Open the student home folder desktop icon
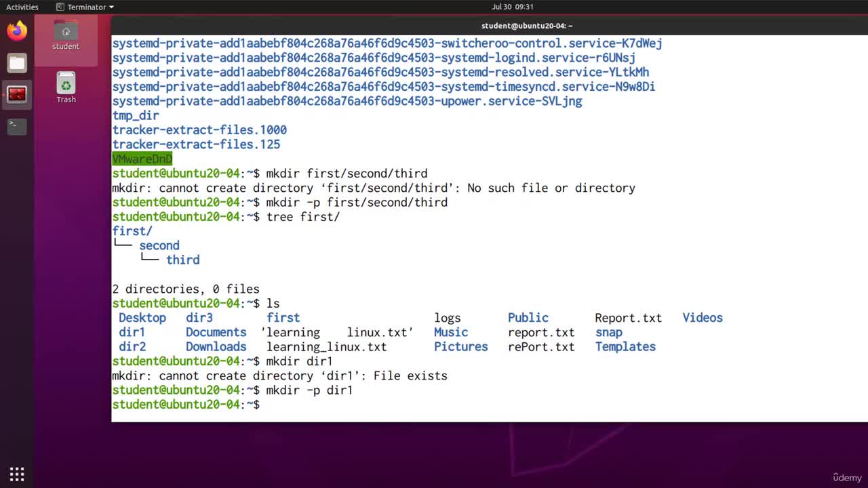 point(66,35)
